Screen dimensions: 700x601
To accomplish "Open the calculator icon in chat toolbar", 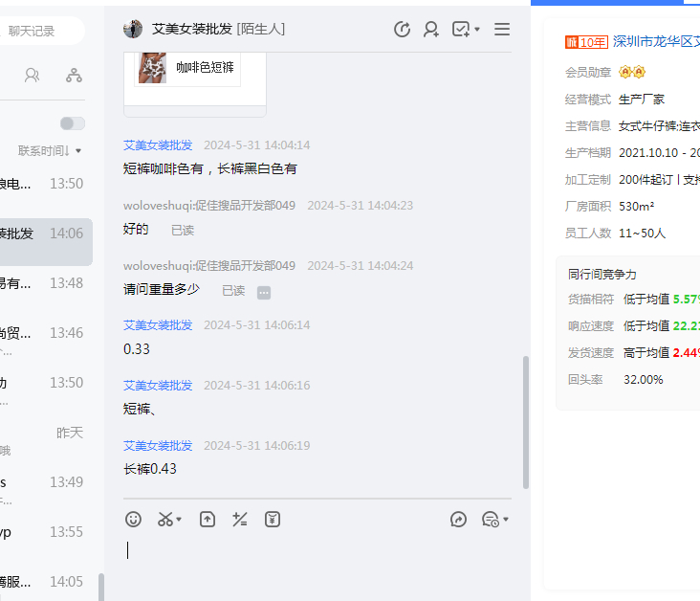I will [x=240, y=519].
